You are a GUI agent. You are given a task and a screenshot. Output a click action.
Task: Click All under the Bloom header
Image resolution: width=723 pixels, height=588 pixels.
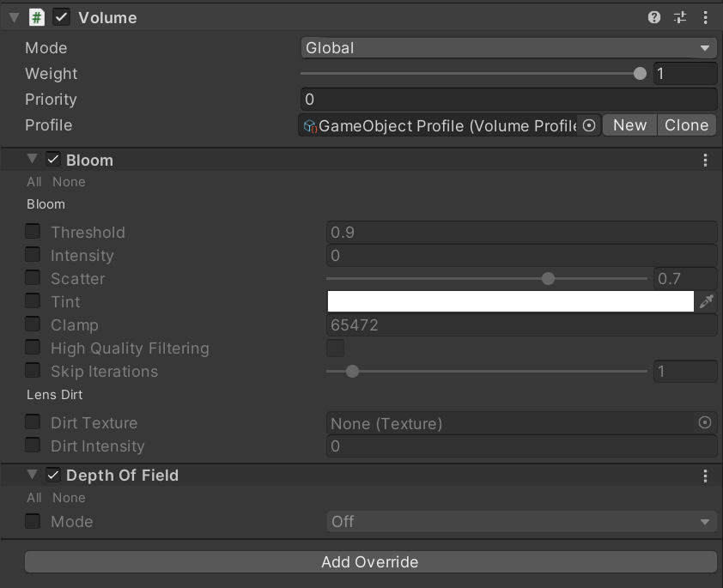(x=34, y=182)
